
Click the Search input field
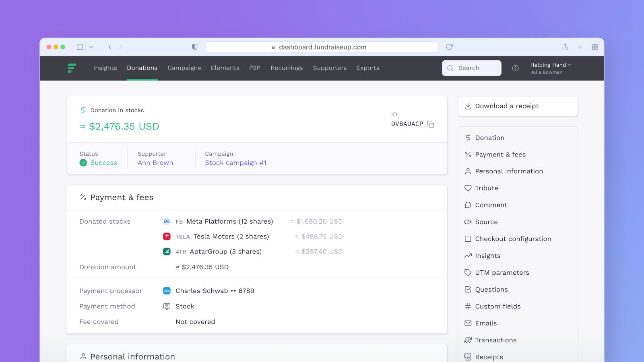(472, 68)
